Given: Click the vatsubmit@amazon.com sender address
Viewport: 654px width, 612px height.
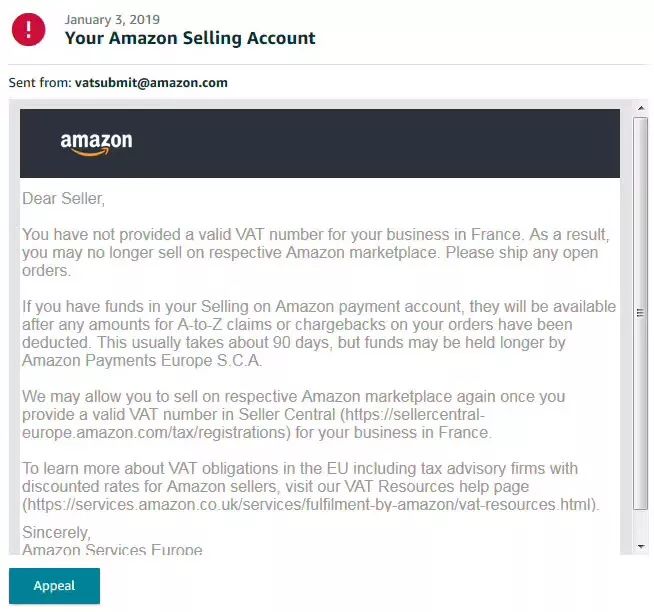Looking at the screenshot, I should pos(151,83).
